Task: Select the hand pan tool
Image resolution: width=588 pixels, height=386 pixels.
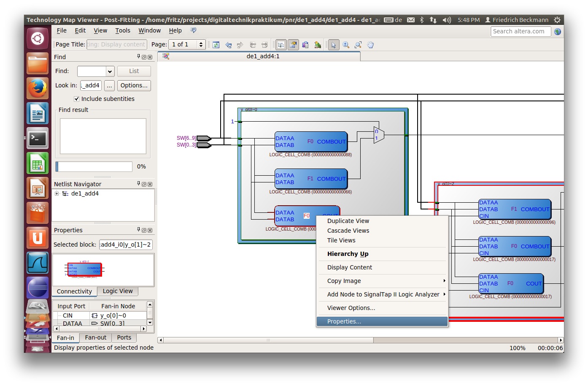Action: click(x=370, y=45)
